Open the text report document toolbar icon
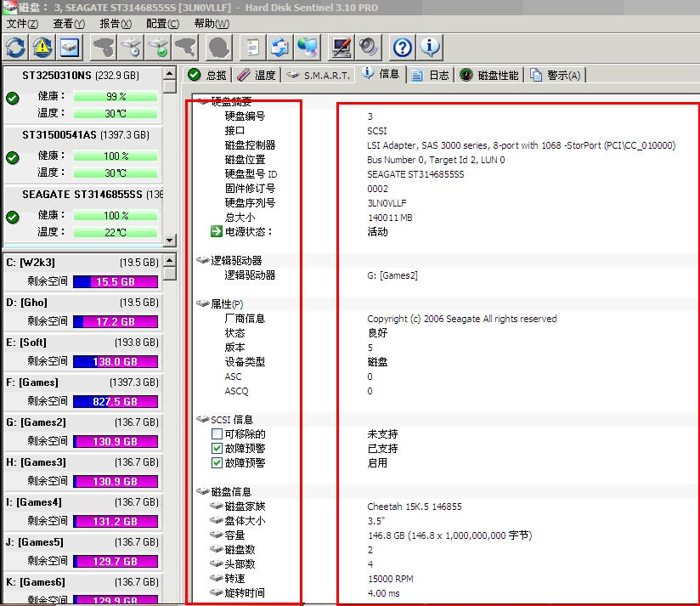Viewport: 700px width, 606px height. click(252, 48)
